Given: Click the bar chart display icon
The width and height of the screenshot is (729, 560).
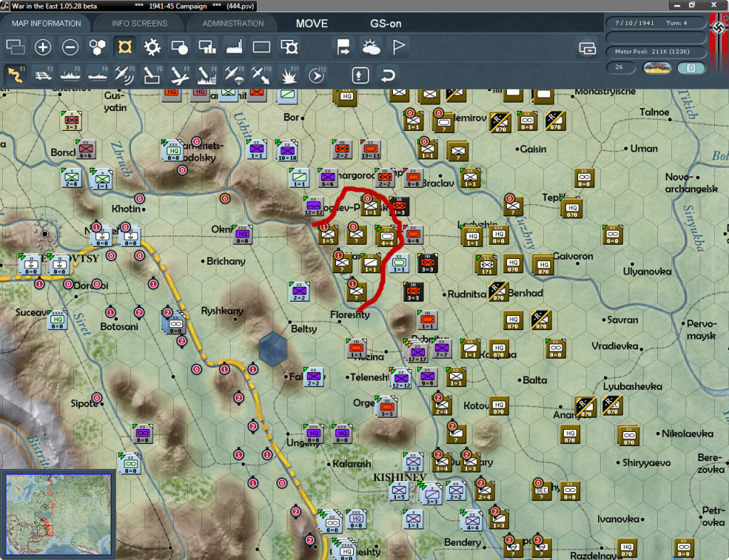Looking at the screenshot, I should click(x=207, y=47).
